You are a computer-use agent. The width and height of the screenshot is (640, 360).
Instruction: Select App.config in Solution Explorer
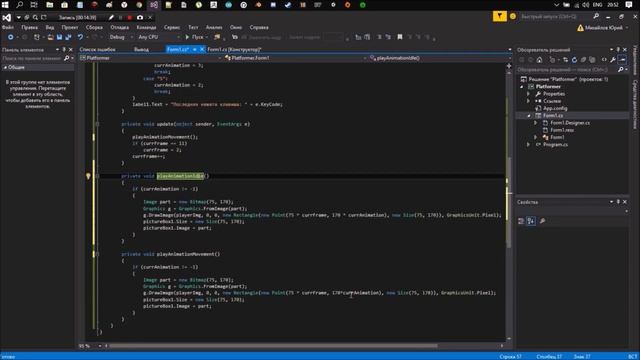[555, 109]
